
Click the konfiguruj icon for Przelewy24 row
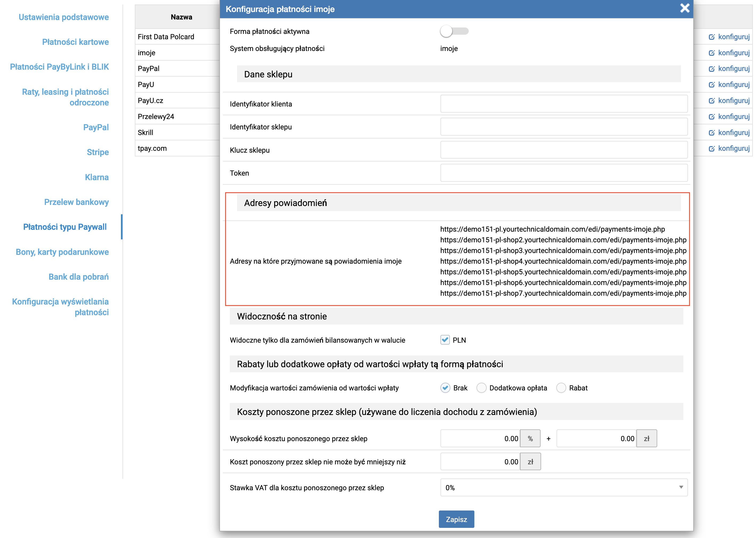pos(711,116)
